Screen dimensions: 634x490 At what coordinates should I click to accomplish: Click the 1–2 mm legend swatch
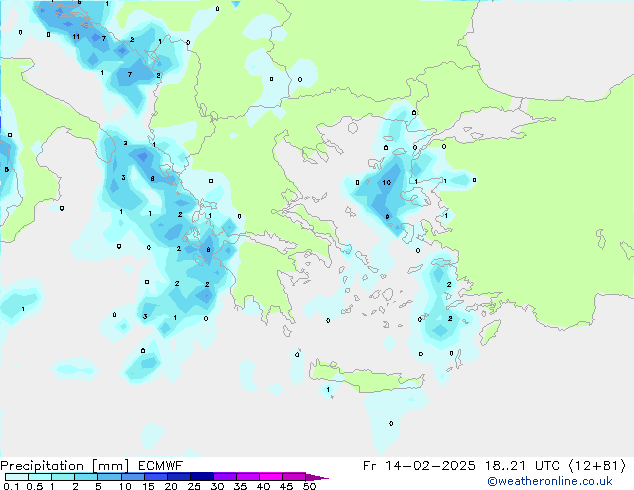tap(63, 477)
